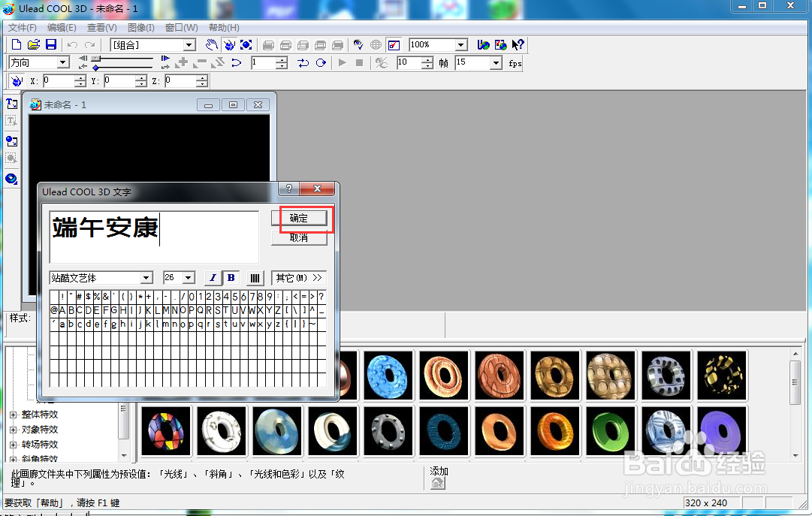Screen dimensions: 812x516
Task: Click the location toolbar rotate icon beside X
Action: pyautogui.click(x=17, y=81)
